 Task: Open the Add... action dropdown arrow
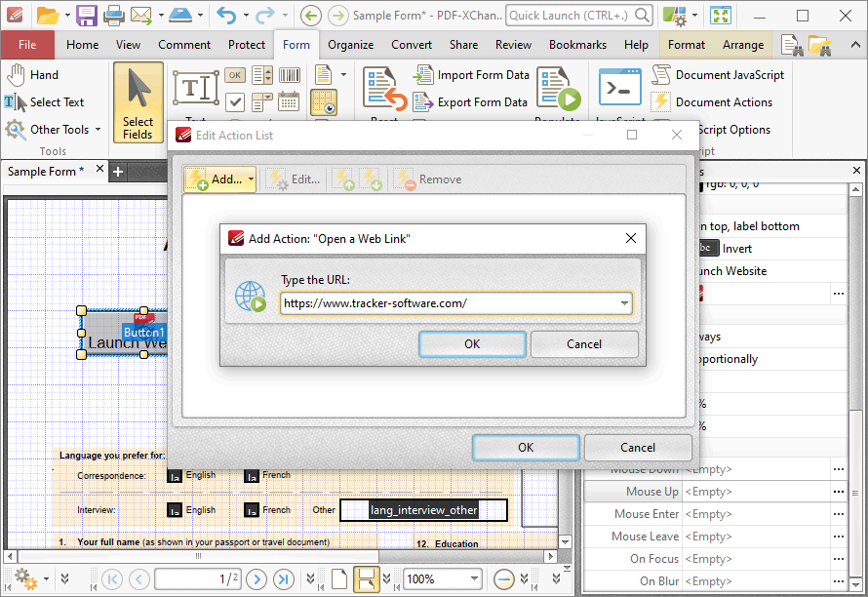[251, 179]
